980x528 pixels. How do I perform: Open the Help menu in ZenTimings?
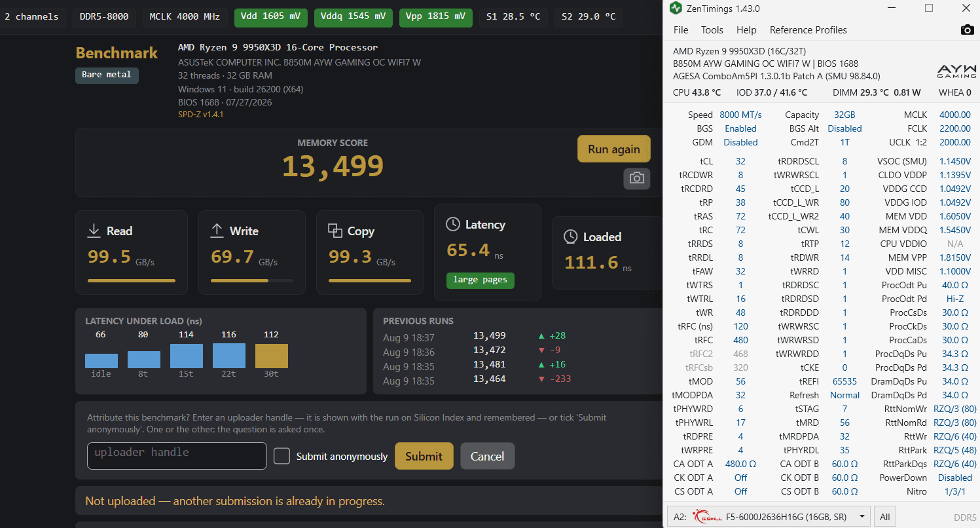click(x=746, y=30)
